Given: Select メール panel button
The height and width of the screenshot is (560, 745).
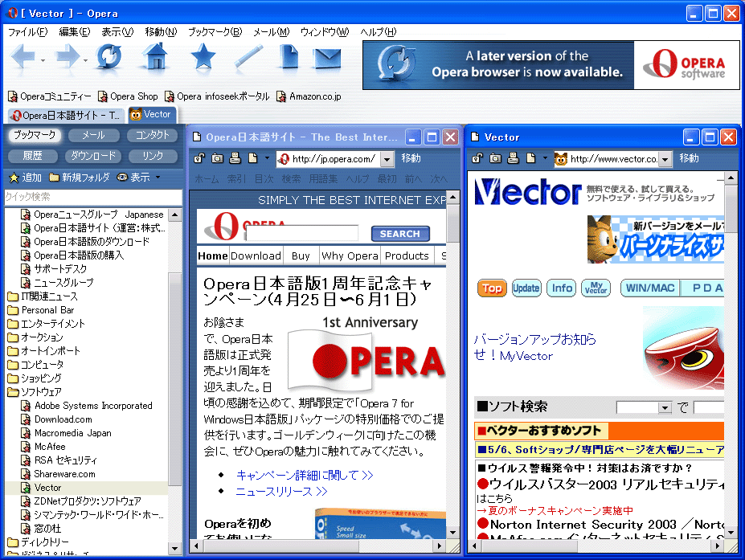Looking at the screenshot, I should pos(93,135).
